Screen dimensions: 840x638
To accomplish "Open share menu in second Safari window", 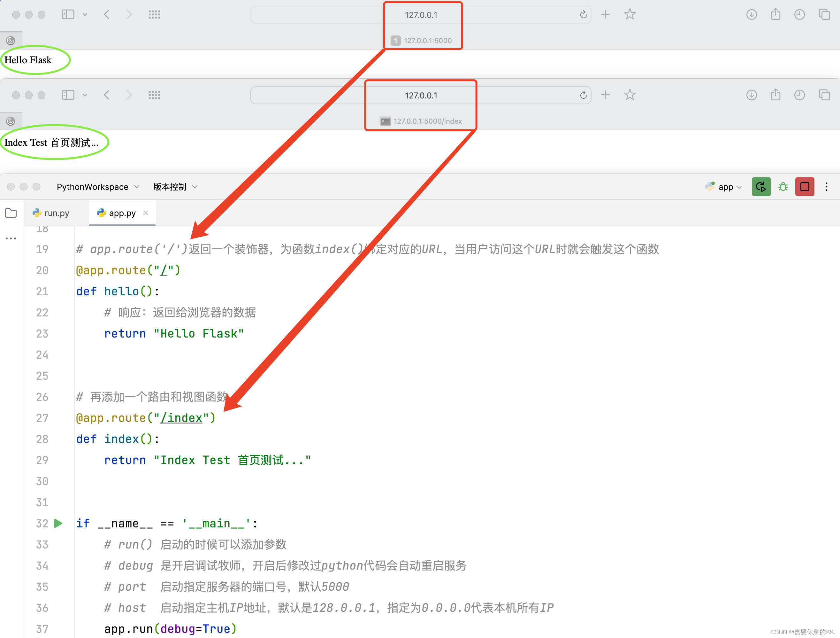I will coord(775,95).
